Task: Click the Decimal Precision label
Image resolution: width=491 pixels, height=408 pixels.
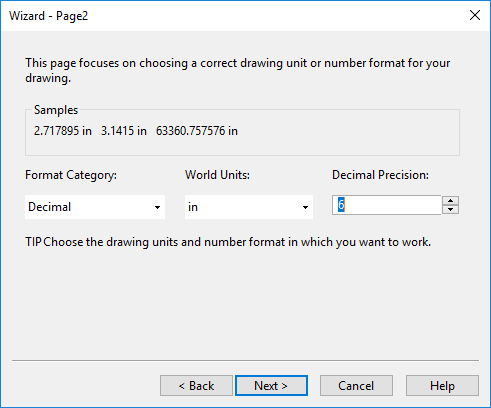Action: [380, 175]
